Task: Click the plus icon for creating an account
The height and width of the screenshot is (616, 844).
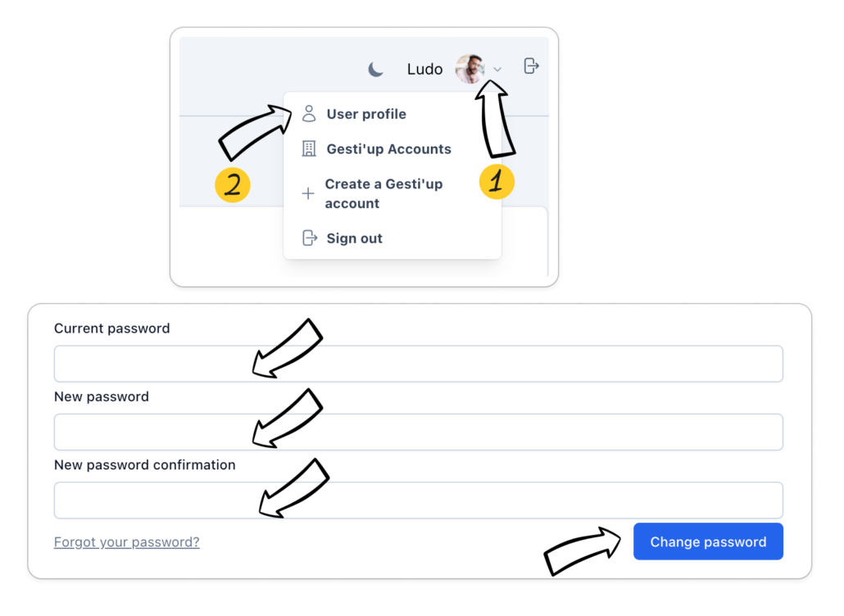Action: point(308,194)
